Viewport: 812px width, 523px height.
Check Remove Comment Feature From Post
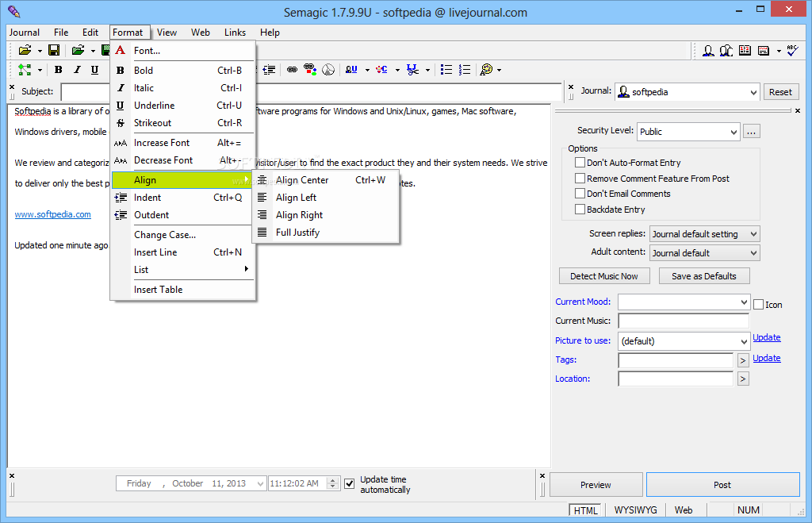pyautogui.click(x=580, y=178)
